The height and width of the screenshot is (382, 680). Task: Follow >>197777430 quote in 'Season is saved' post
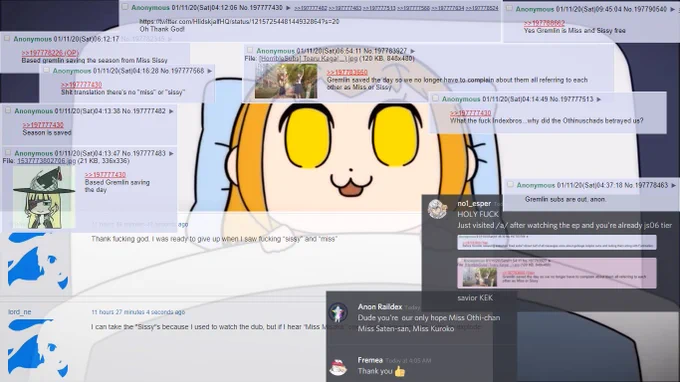[x=43, y=125]
